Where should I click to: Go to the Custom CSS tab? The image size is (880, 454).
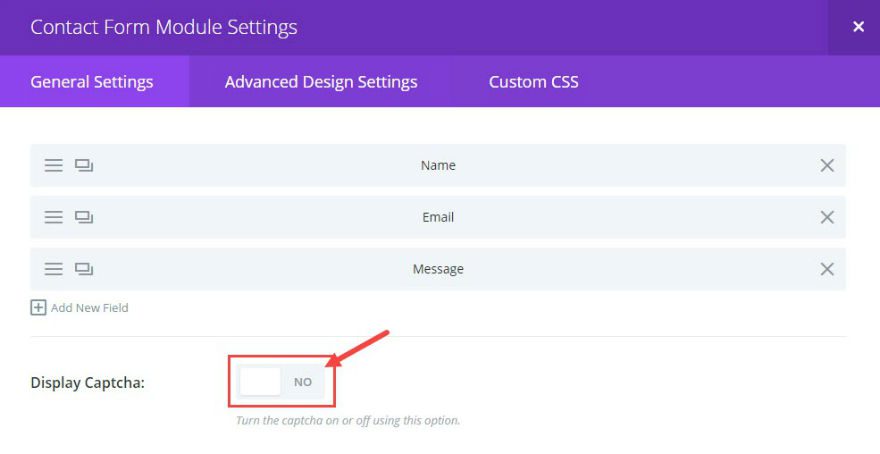coord(533,82)
